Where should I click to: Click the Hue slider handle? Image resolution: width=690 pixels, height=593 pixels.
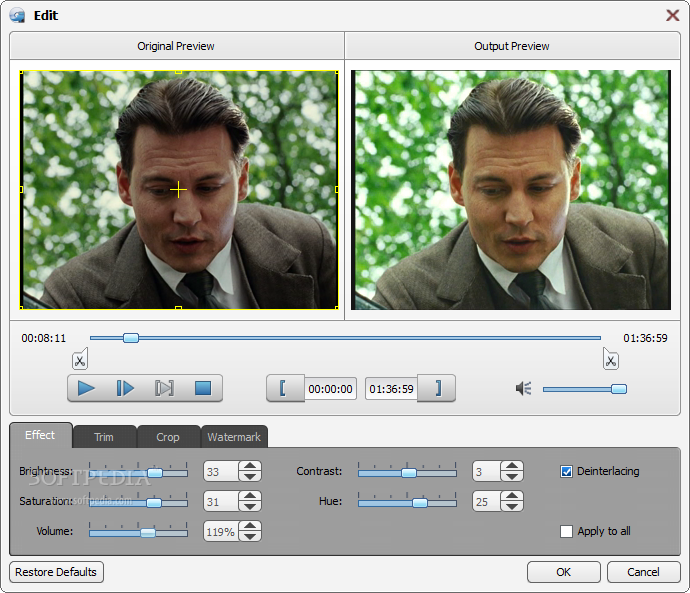[420, 503]
